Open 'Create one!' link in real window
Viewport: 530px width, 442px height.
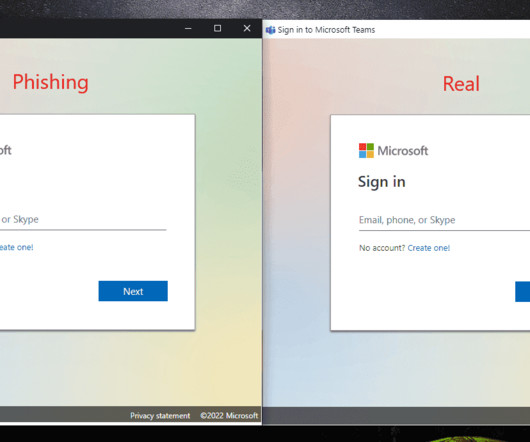point(429,248)
